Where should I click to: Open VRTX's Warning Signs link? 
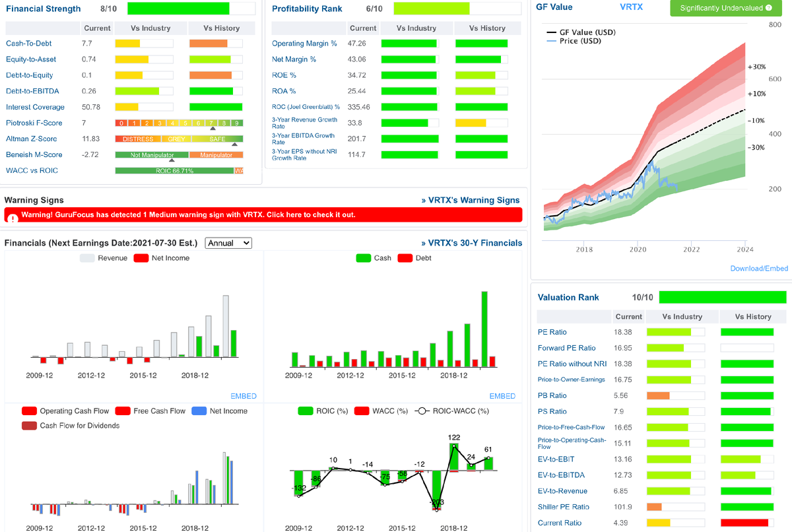[x=471, y=200]
